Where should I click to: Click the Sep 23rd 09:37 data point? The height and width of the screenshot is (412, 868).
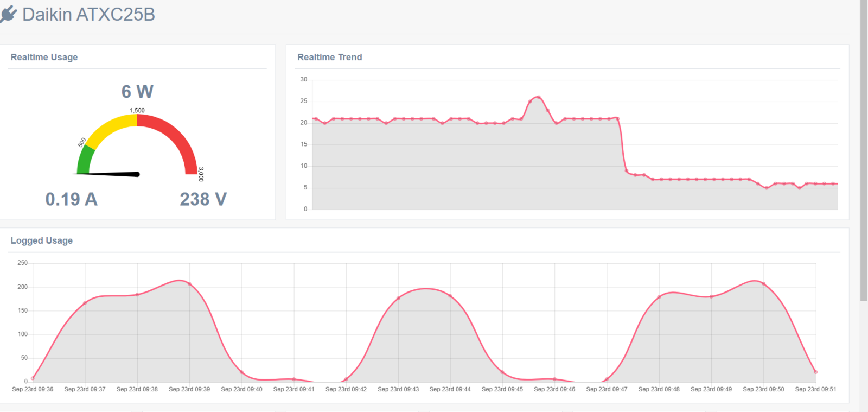click(85, 303)
